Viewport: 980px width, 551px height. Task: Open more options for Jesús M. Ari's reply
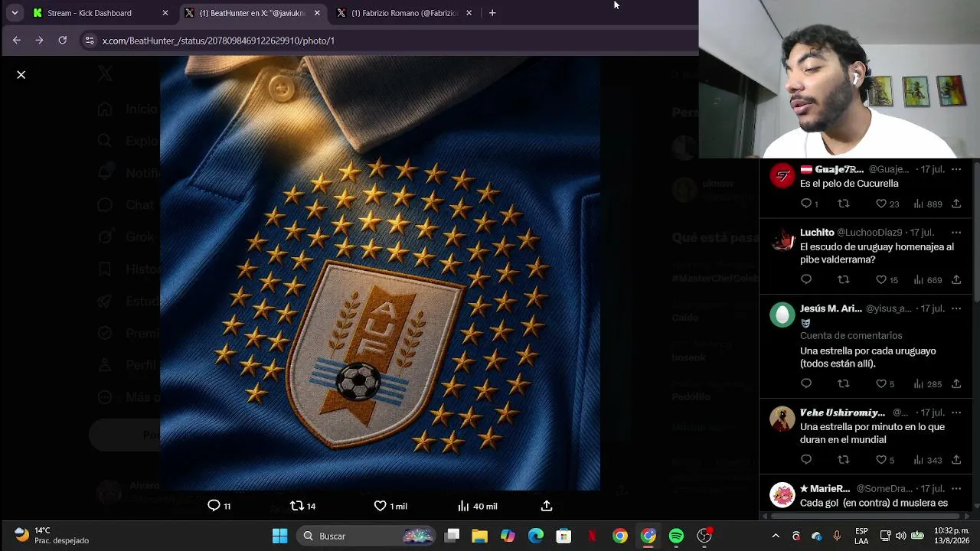tap(956, 308)
